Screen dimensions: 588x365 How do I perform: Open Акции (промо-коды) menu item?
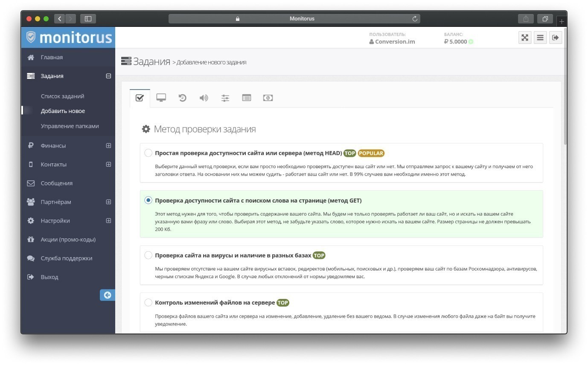click(x=68, y=239)
